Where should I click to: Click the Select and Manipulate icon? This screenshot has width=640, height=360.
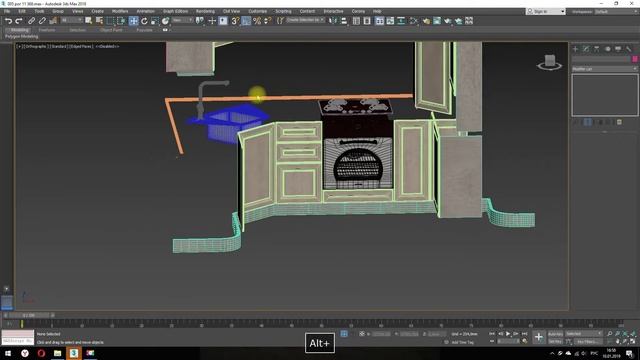[212, 21]
